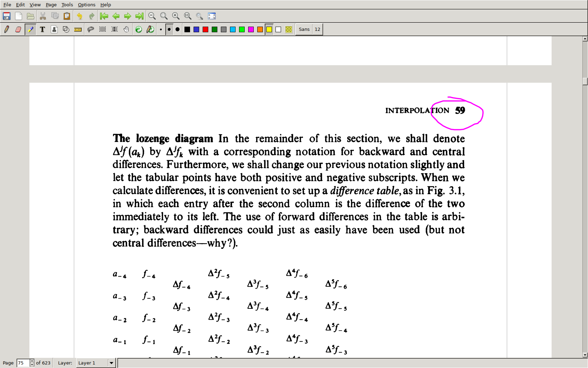588x368 pixels.
Task: Select the fine pen thickness dot
Action: point(161,29)
